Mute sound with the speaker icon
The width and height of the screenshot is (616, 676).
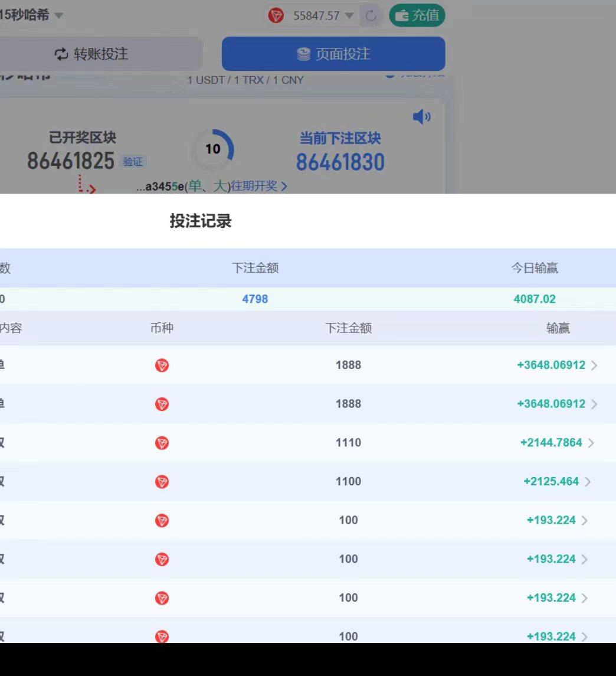tap(421, 117)
